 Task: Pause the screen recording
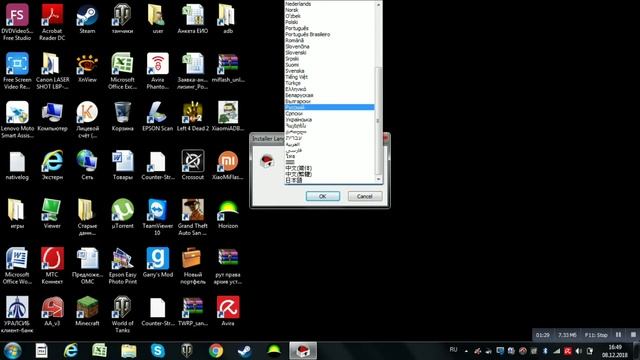tap(618, 335)
